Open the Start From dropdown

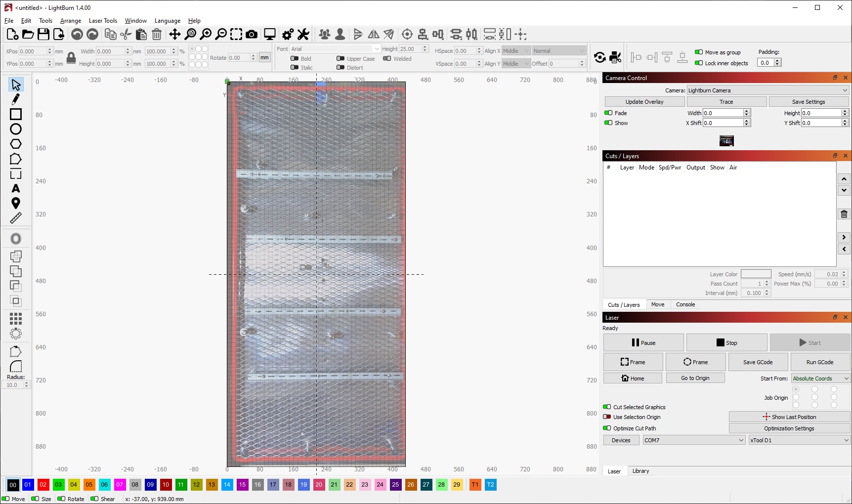pyautogui.click(x=820, y=378)
